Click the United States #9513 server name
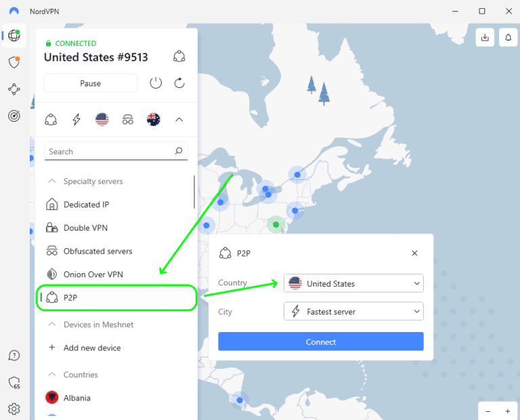Image resolution: width=520 pixels, height=420 pixels. pyautogui.click(x=96, y=57)
